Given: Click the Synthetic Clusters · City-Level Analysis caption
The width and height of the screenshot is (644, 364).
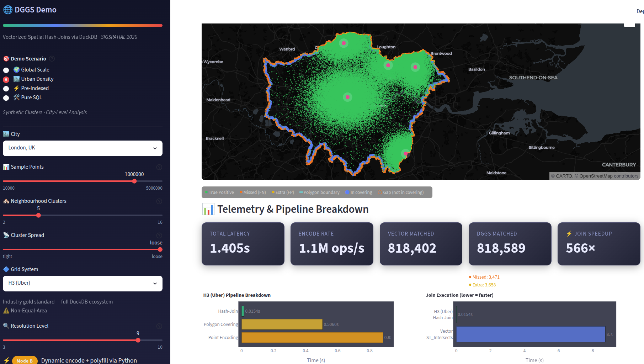Looking at the screenshot, I should tap(45, 112).
